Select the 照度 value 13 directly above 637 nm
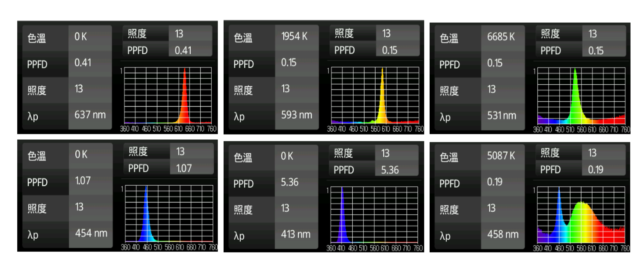The height and width of the screenshot is (262, 644). click(x=79, y=89)
